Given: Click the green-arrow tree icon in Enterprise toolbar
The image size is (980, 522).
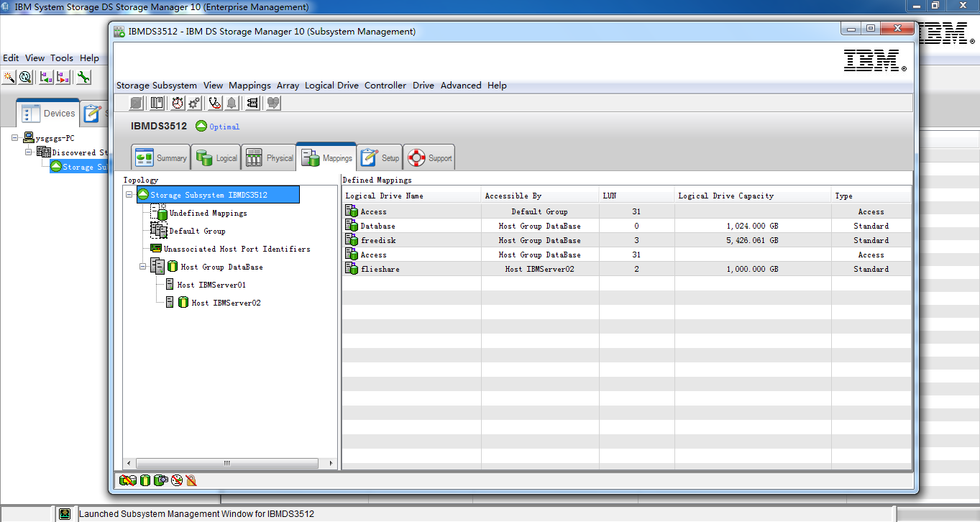Looking at the screenshot, I should click(x=46, y=77).
